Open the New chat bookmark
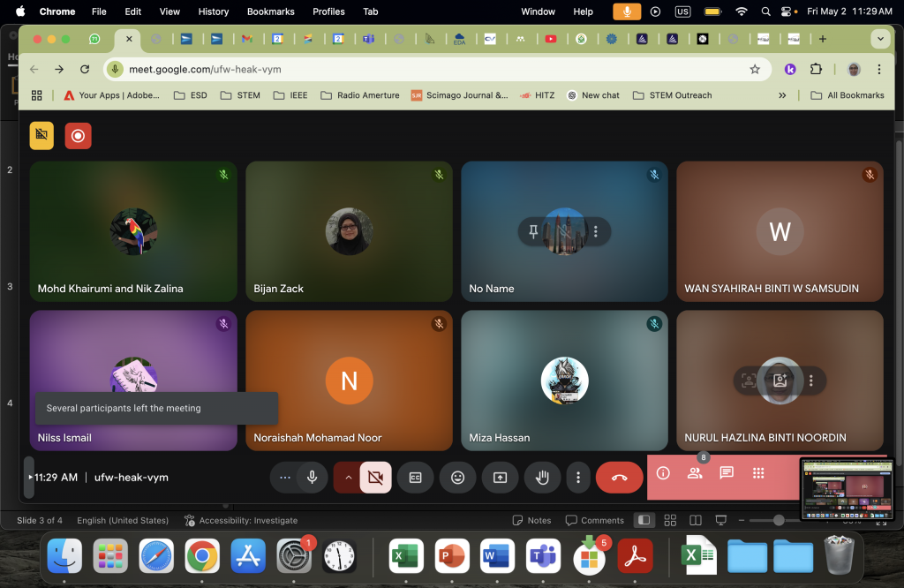Image resolution: width=904 pixels, height=588 pixels. (592, 95)
